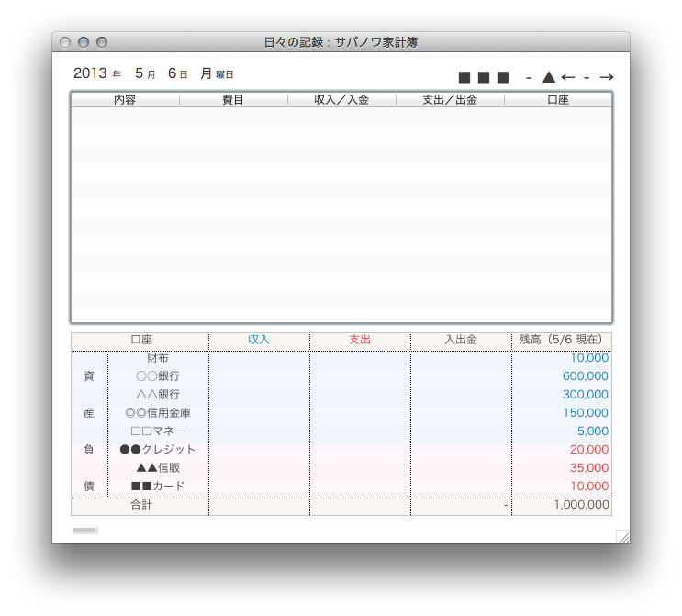
Task: Click the 口座 header in entry table
Action: (x=558, y=100)
